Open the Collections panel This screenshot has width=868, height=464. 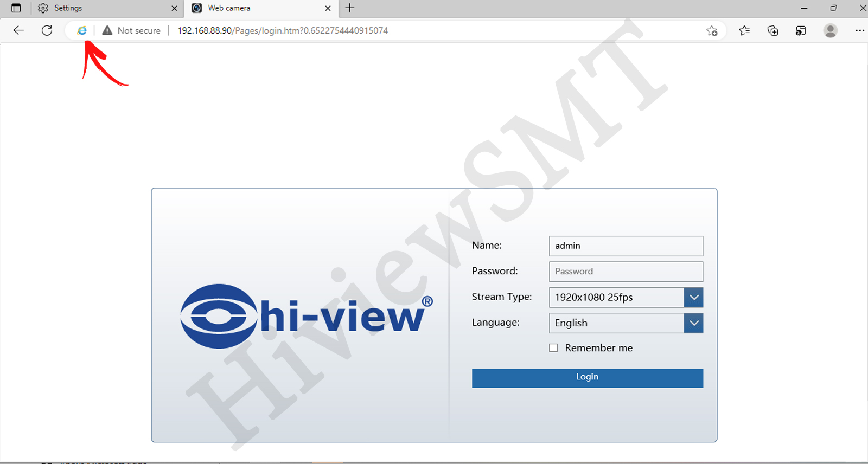pos(773,31)
